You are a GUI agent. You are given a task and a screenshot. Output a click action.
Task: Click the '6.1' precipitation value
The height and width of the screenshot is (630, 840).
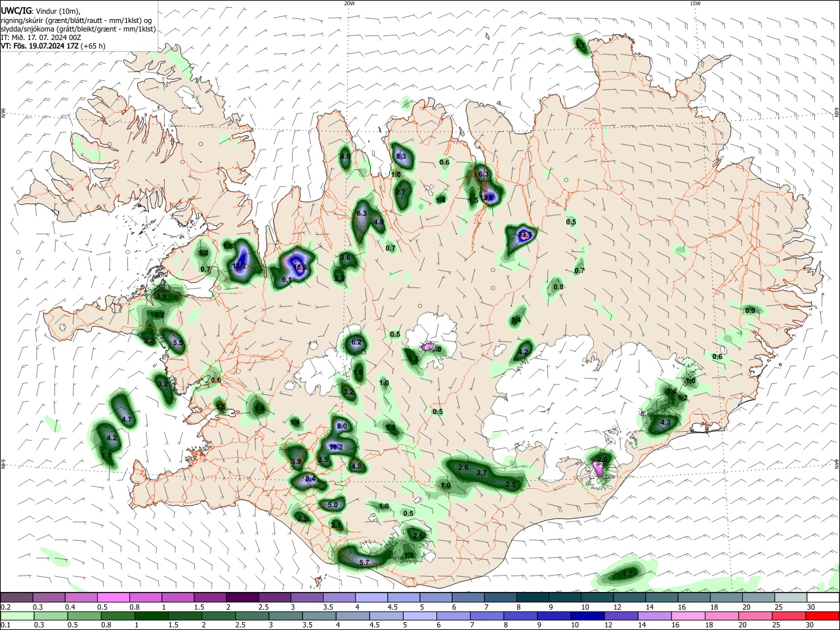(x=286, y=280)
